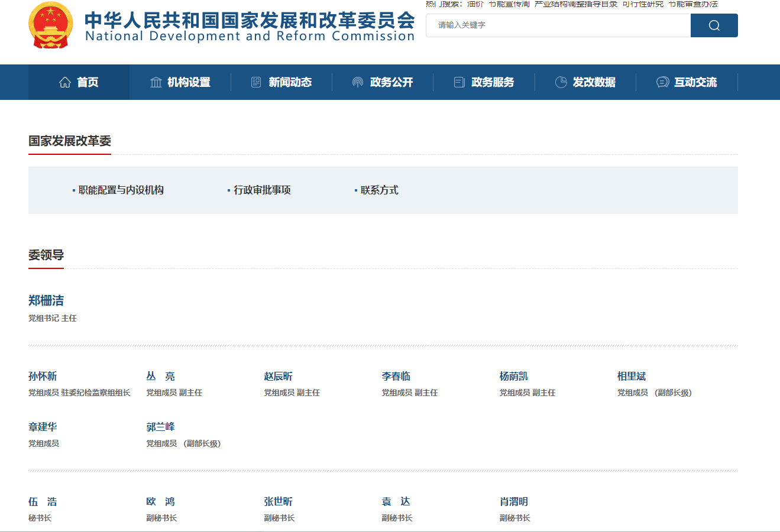Open the 行政审批事项 link
The height and width of the screenshot is (532, 780).
click(262, 190)
